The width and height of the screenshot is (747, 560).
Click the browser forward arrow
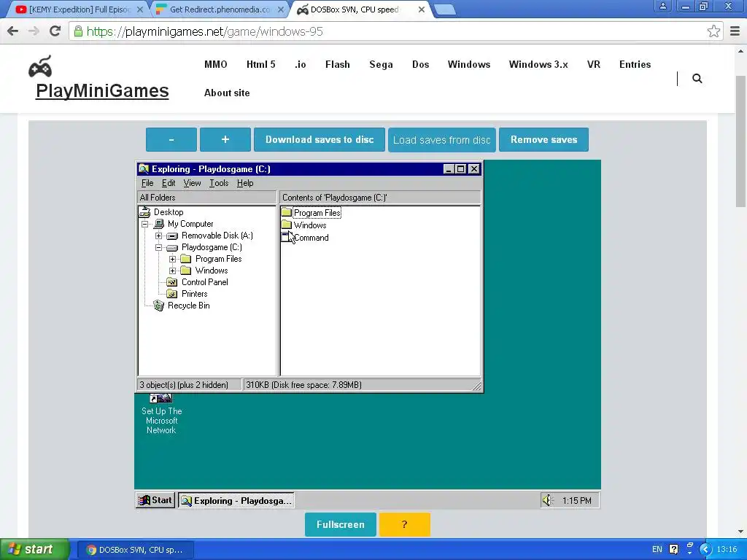coord(34,31)
